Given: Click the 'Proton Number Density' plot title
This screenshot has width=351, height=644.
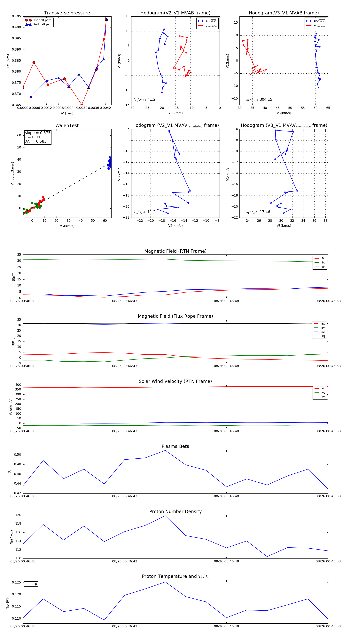Looking at the screenshot, I should (x=175, y=512).
